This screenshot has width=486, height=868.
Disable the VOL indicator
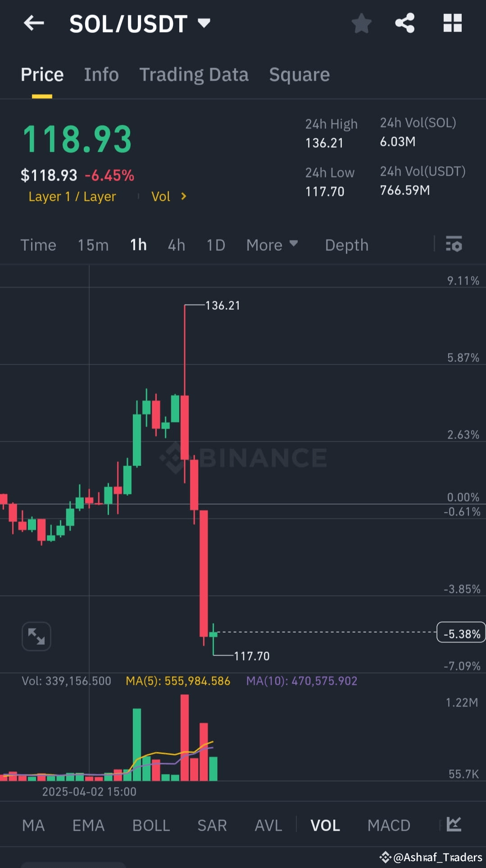(x=325, y=825)
